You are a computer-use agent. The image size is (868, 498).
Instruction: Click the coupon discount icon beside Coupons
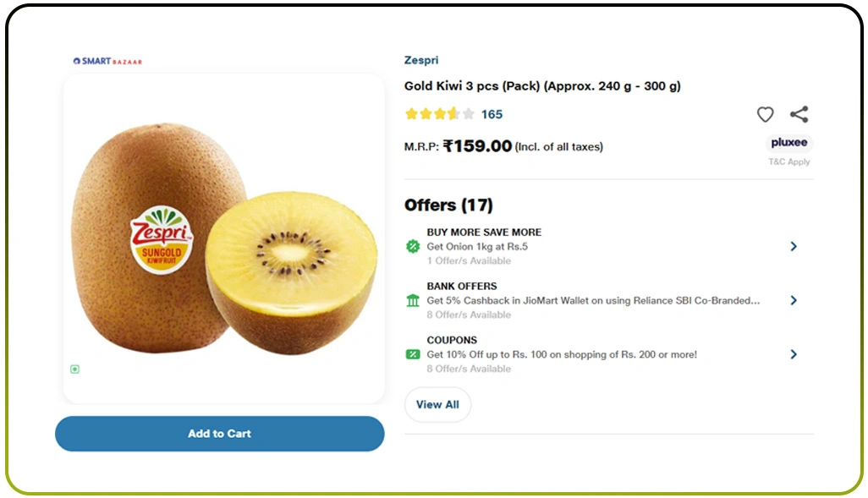413,353
